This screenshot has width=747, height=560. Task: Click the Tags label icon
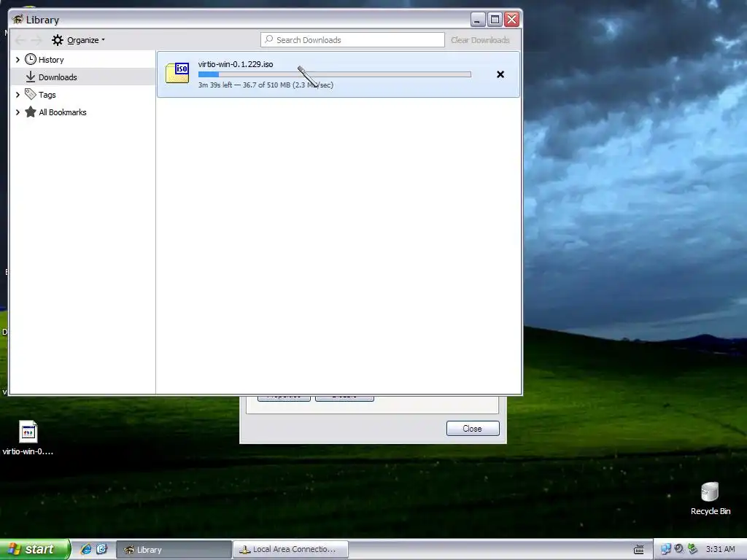[31, 94]
